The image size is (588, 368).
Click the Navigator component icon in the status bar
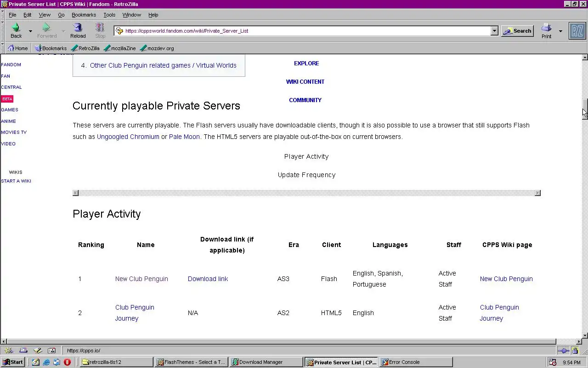click(x=8, y=351)
